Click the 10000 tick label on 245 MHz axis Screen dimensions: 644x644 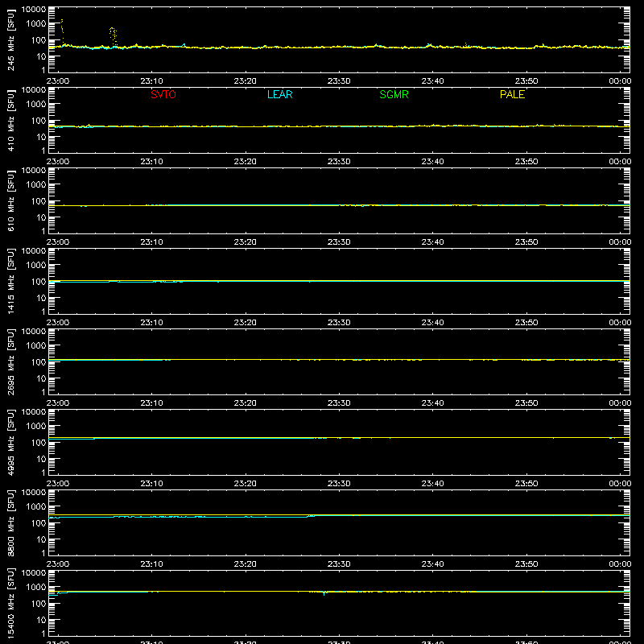click(x=34, y=10)
